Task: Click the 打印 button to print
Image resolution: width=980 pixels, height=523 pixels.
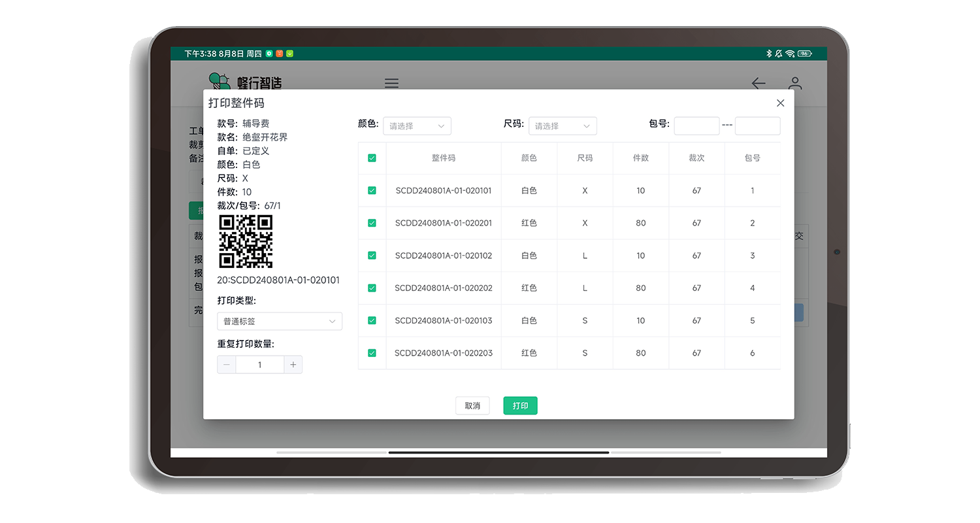Action: coord(519,405)
